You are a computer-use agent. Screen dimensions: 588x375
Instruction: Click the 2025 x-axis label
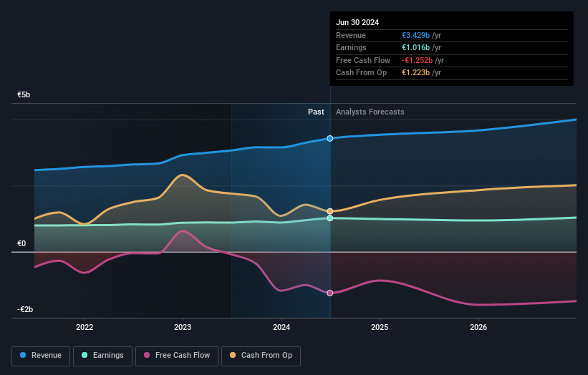(380, 327)
